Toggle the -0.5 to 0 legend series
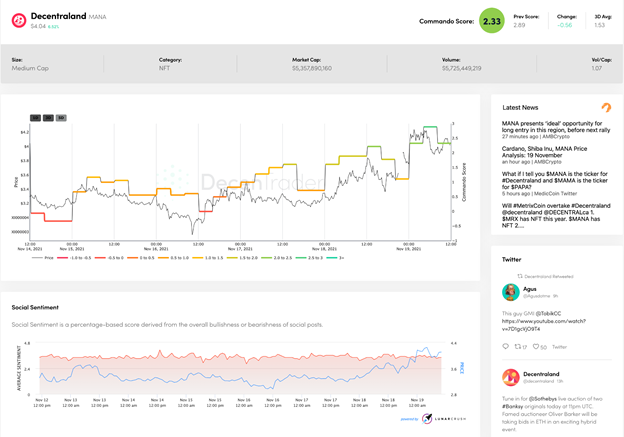 109,258
